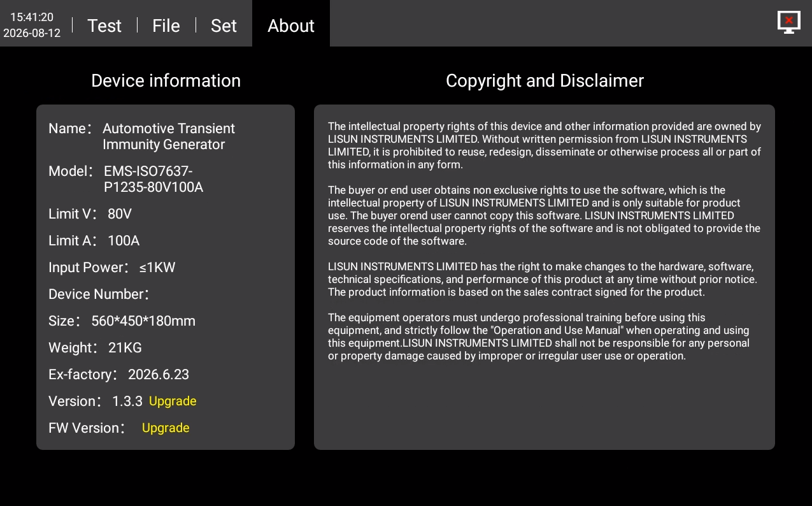Click the Size value 560*450*180mm
This screenshot has height=506, width=812.
143,321
